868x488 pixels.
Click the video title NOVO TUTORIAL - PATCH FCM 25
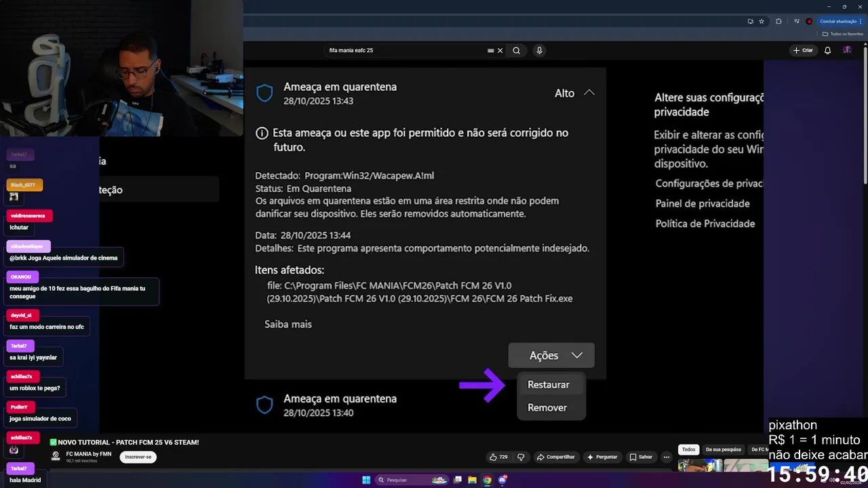pyautogui.click(x=128, y=443)
